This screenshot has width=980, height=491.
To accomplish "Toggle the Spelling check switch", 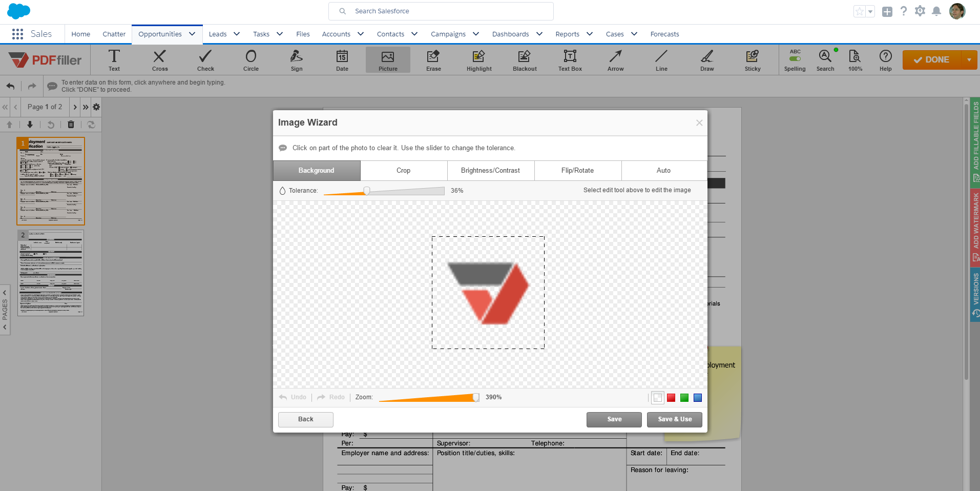I will point(795,58).
